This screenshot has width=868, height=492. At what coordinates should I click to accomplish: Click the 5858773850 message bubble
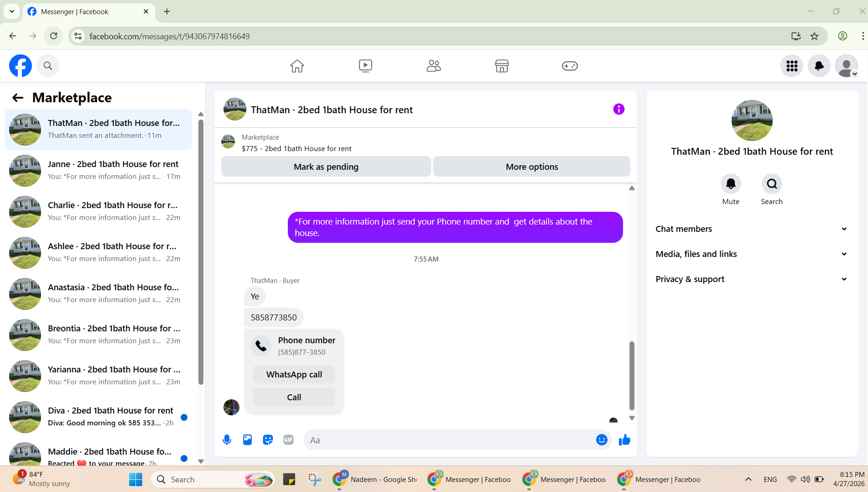274,317
